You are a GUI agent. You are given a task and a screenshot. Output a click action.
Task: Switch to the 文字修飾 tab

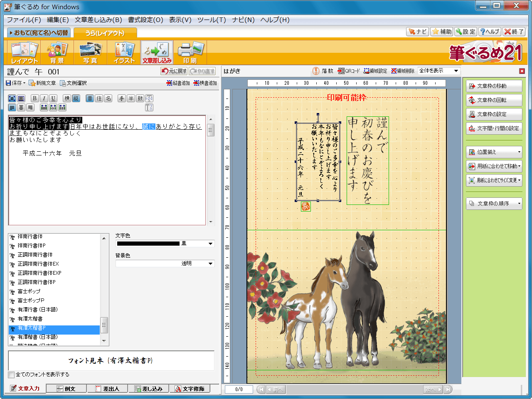(190, 389)
